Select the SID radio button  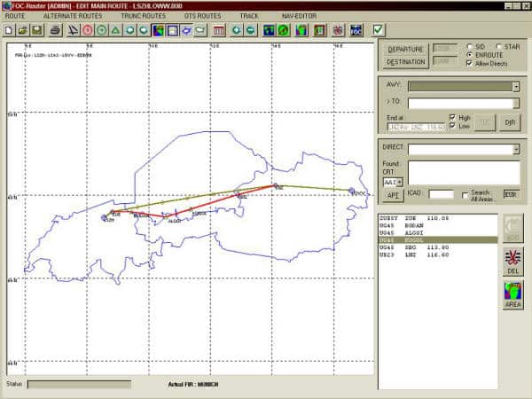click(x=470, y=45)
